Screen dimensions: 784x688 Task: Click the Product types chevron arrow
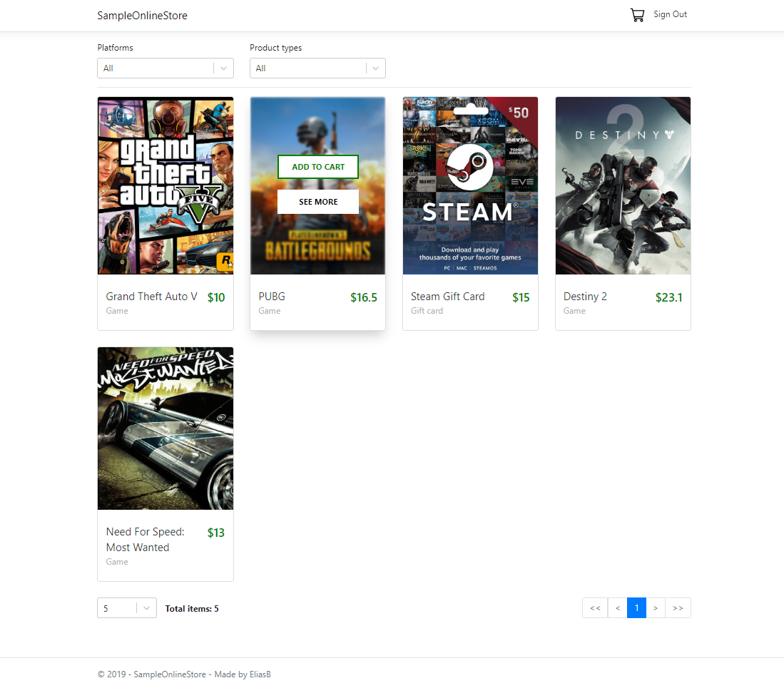click(375, 68)
